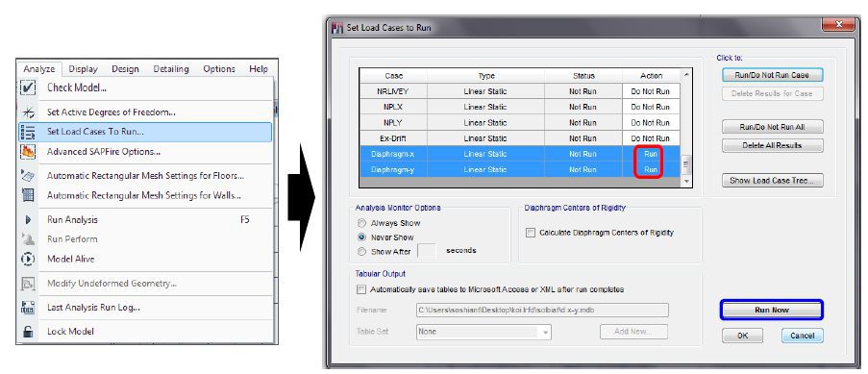Click the Last Analysis Run Log icon
868x374 pixels.
pos(28,308)
